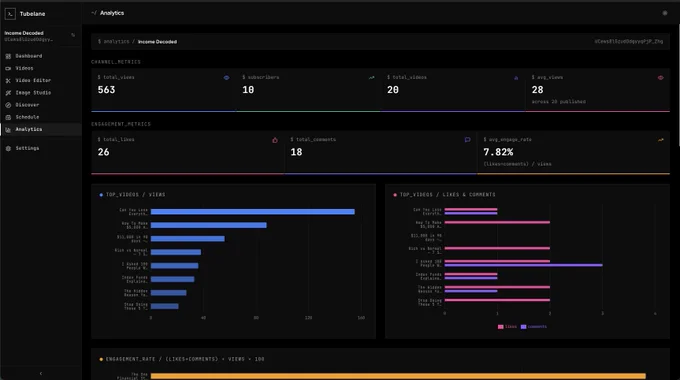Click the 'Rich vs Normal' pink likes bar
This screenshot has height=380, width=680.
point(497,248)
